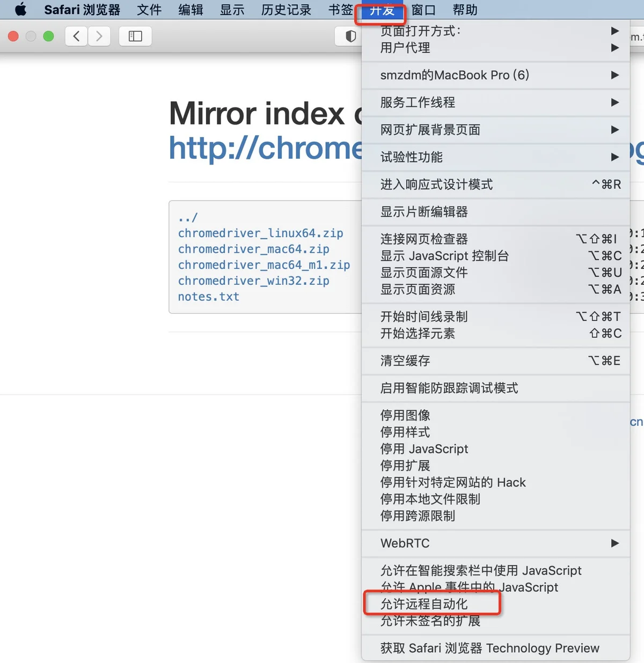Choose 显示片断编辑器
Image resolution: width=644 pixels, height=663 pixels.
pos(496,212)
